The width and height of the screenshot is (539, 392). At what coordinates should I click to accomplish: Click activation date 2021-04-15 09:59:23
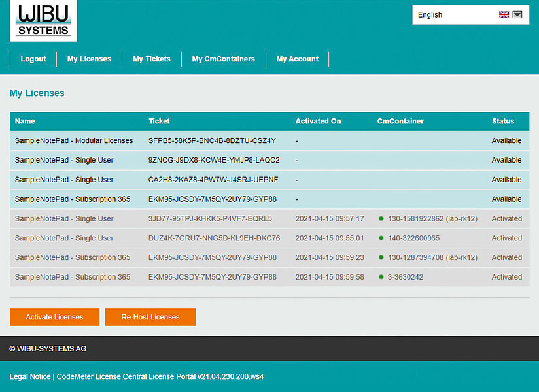tap(329, 257)
